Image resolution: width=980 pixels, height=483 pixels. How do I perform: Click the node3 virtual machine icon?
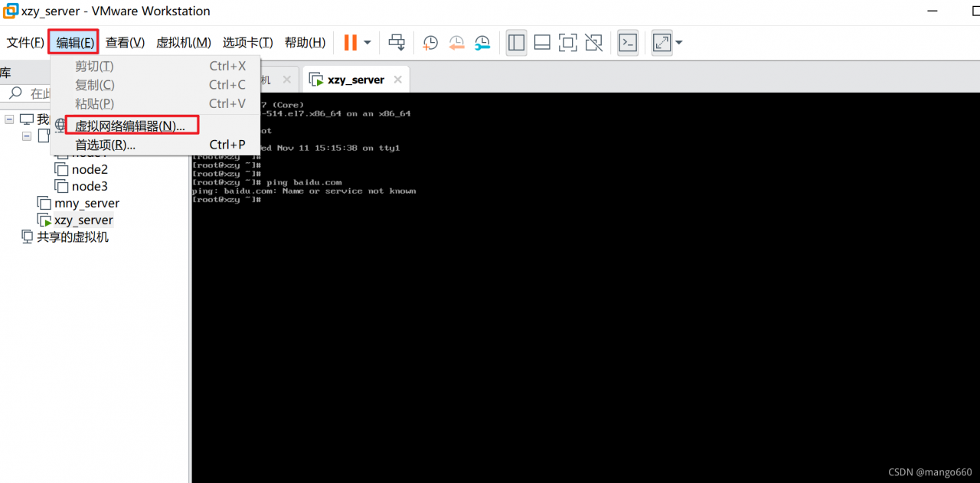pyautogui.click(x=61, y=186)
